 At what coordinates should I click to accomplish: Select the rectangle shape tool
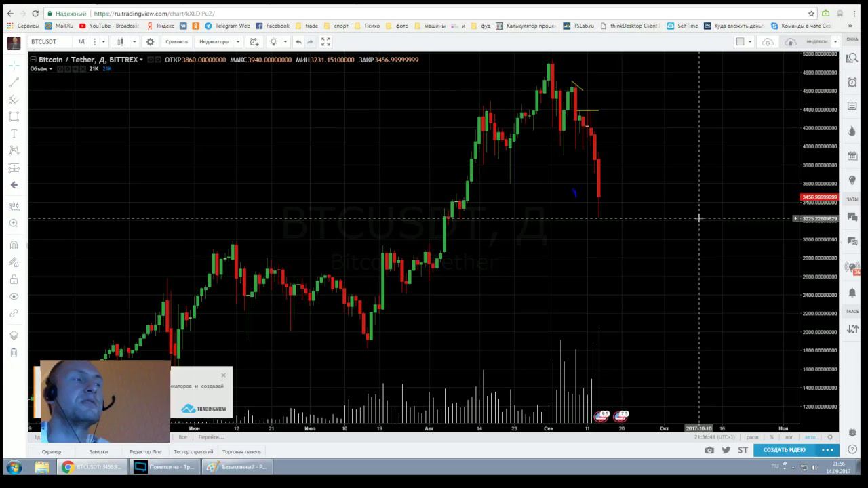point(14,117)
